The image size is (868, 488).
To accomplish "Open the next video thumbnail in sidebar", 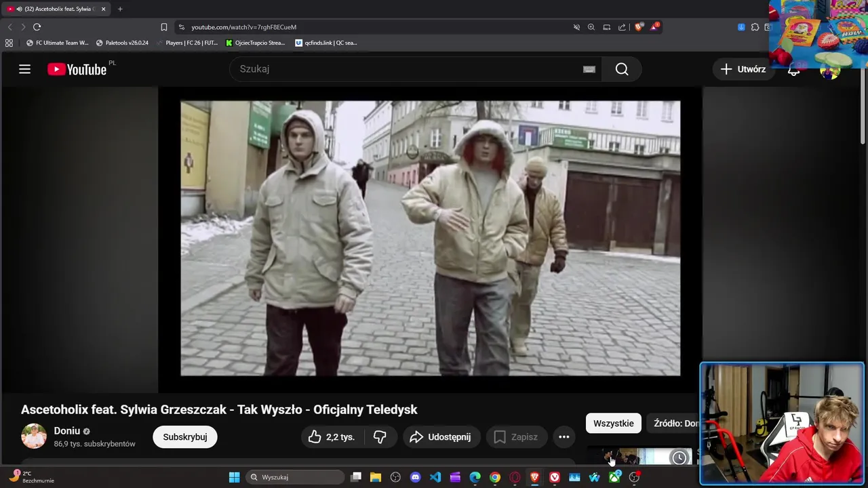I will coord(639,457).
